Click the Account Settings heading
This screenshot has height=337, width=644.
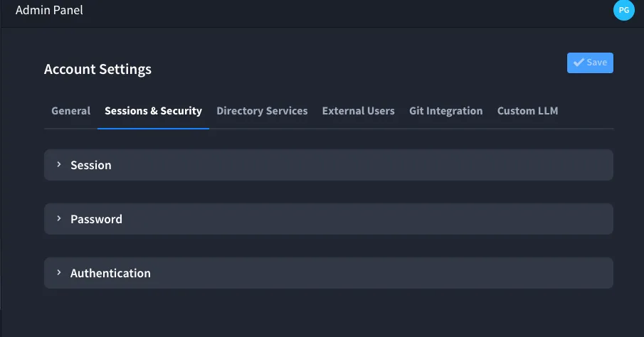coord(97,70)
